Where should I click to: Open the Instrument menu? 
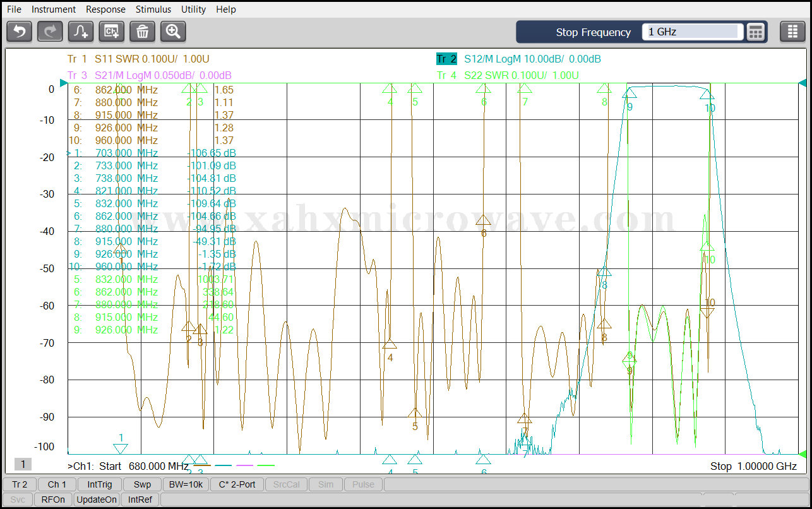click(54, 9)
